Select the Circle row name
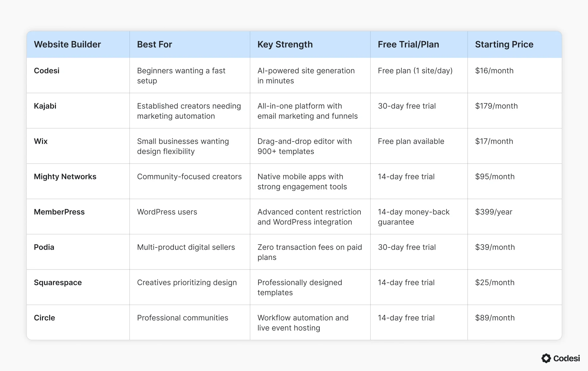The height and width of the screenshot is (371, 588). coord(45,318)
